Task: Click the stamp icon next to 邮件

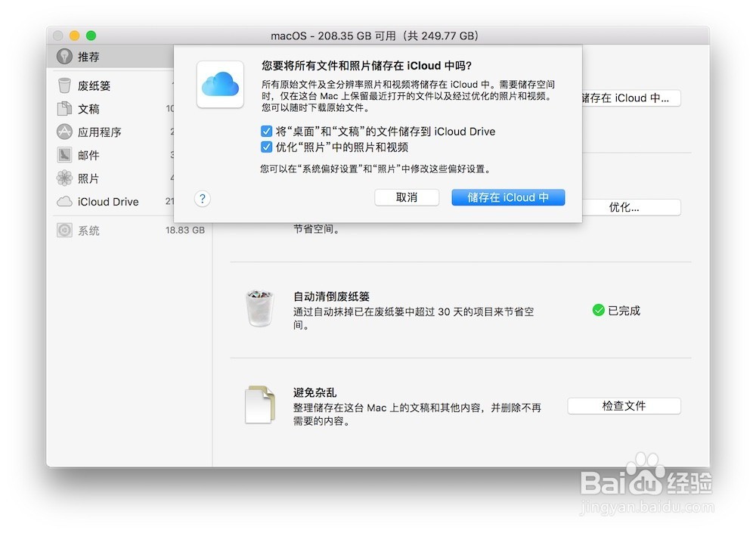Action: click(x=64, y=155)
